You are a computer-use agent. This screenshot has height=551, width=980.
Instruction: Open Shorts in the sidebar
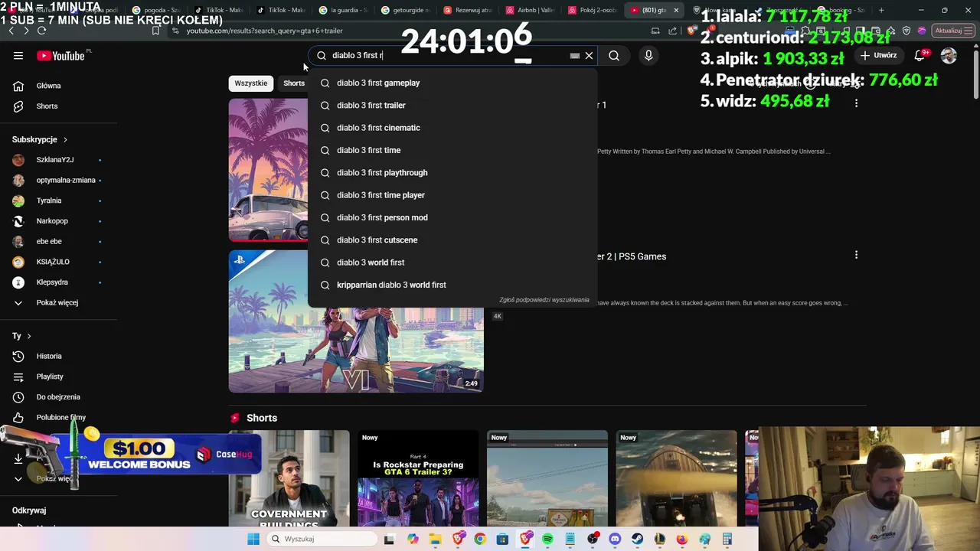tap(47, 106)
